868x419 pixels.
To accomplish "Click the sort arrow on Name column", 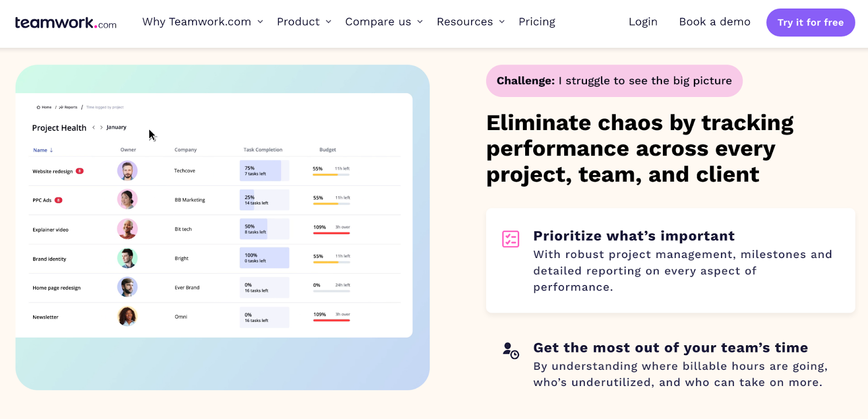I will tap(52, 150).
